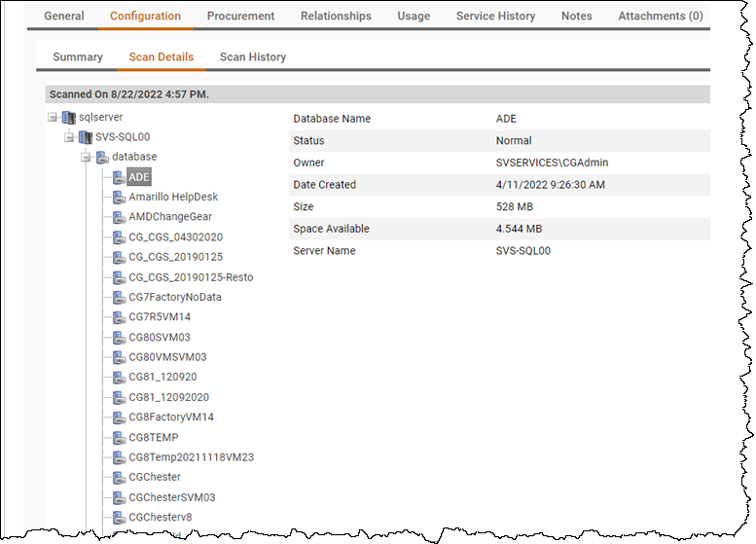This screenshot has width=756, height=544.
Task: Select CG_CGS_04302020 database entry
Action: point(176,236)
